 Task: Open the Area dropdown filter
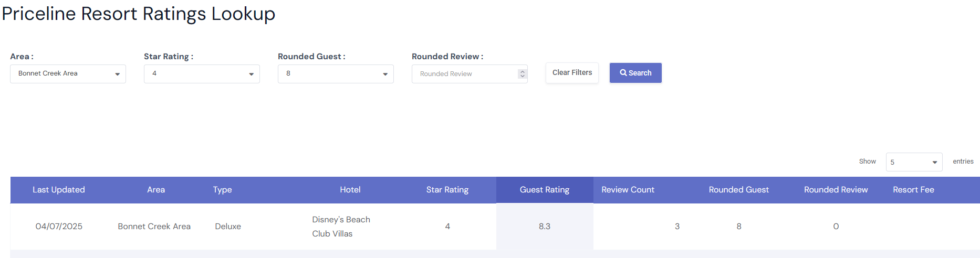tap(68, 74)
